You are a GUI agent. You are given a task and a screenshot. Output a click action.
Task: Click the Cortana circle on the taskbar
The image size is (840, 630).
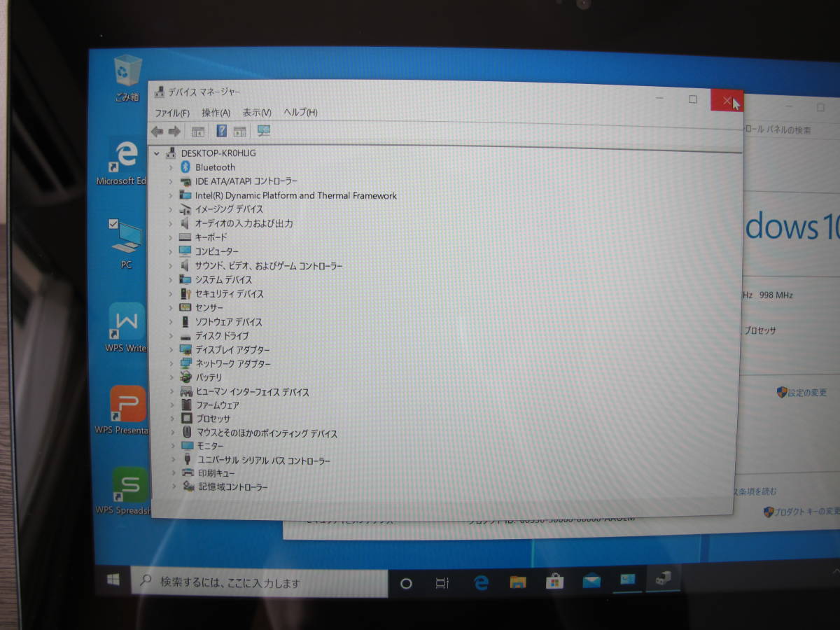(406, 583)
